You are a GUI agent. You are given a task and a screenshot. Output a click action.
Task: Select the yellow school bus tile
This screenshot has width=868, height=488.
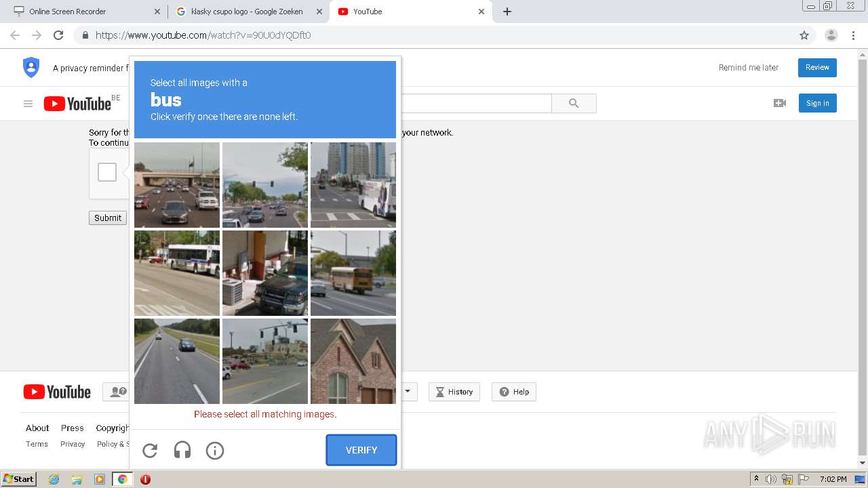tap(353, 273)
